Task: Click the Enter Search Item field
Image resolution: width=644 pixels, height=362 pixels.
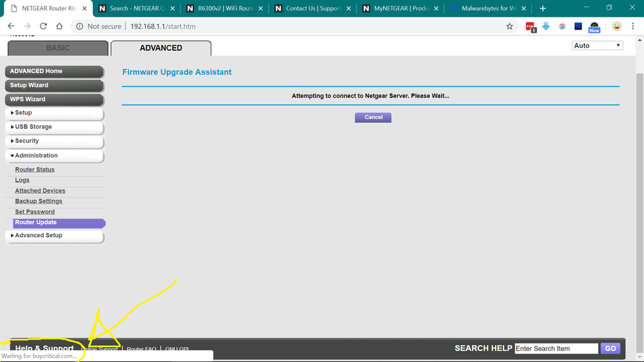Action: click(556, 348)
